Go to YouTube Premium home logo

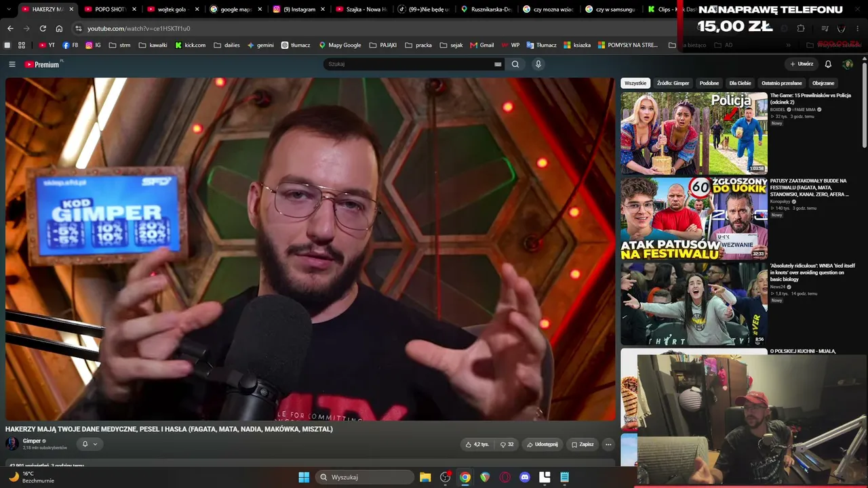(42, 64)
